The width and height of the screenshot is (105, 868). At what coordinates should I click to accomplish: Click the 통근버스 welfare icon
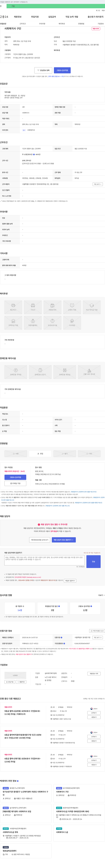coord(13,307)
